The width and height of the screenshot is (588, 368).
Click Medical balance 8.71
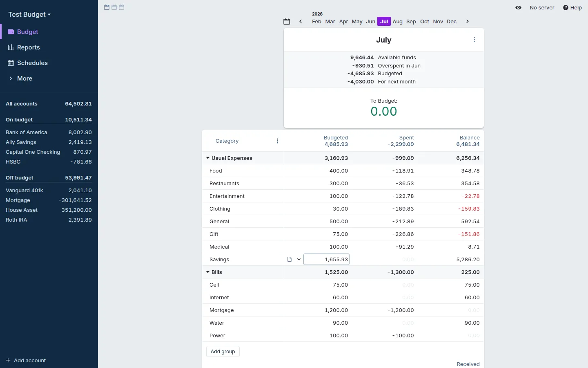pos(474,247)
